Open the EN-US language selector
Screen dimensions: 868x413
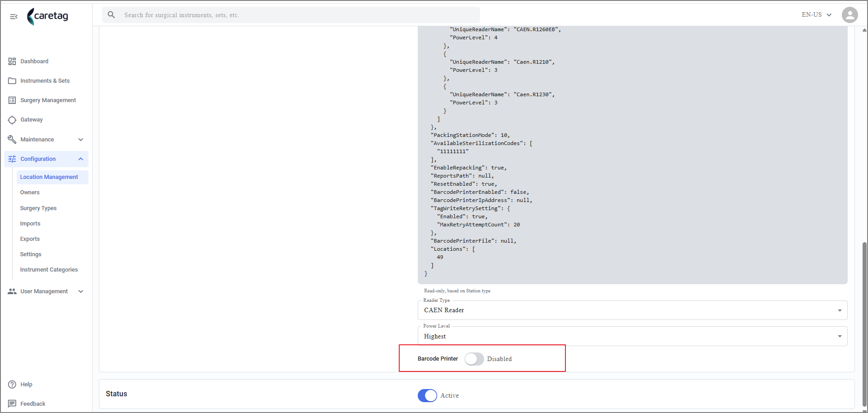[x=817, y=15]
